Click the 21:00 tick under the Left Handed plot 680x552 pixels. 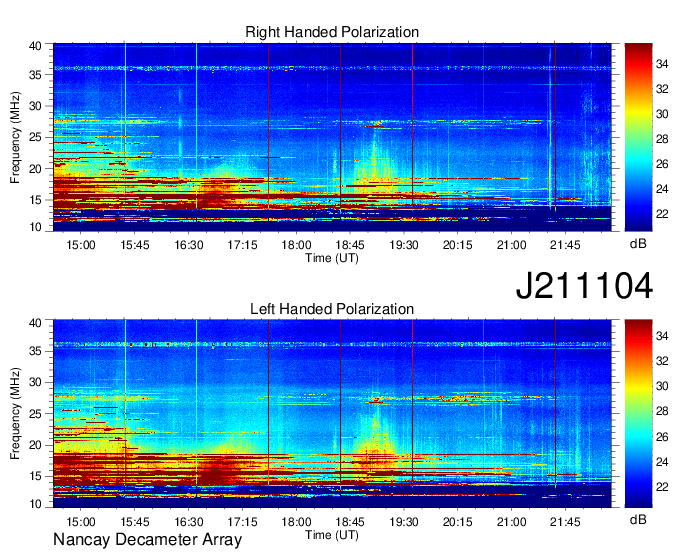tap(511, 522)
